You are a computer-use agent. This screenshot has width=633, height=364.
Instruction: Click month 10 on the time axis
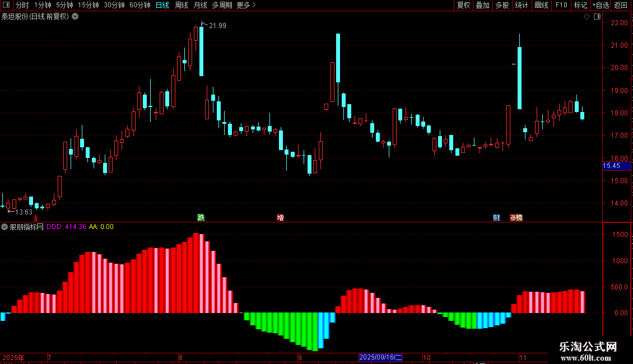click(x=427, y=357)
